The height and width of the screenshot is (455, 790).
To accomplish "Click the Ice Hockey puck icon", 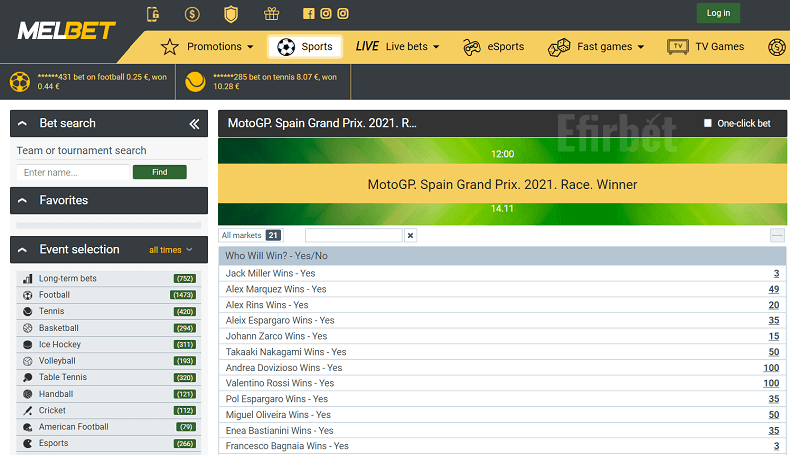I will click(x=28, y=345).
